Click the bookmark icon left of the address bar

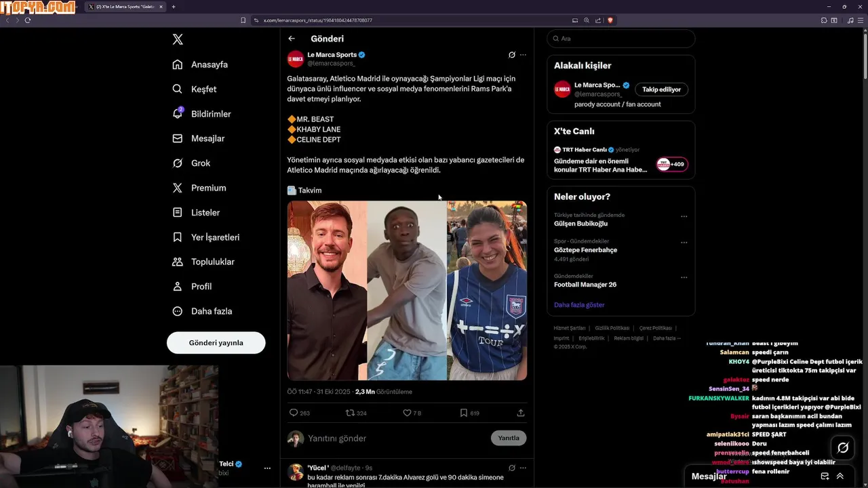(x=243, y=20)
